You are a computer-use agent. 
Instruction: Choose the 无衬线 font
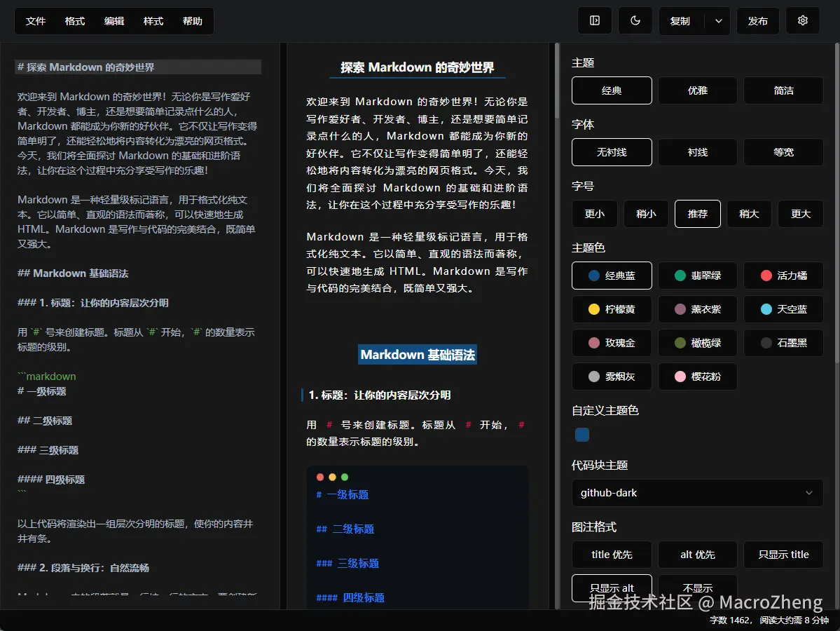[612, 152]
